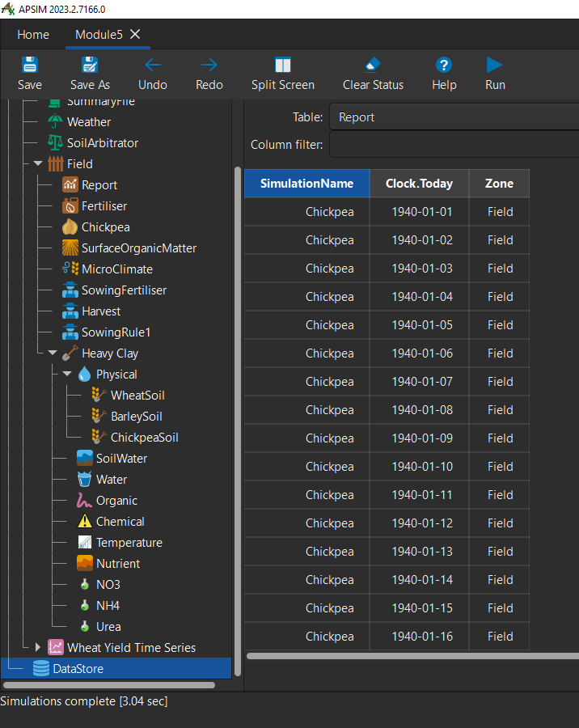Collapse the Physical tree node
The width and height of the screenshot is (579, 728).
coord(67,374)
